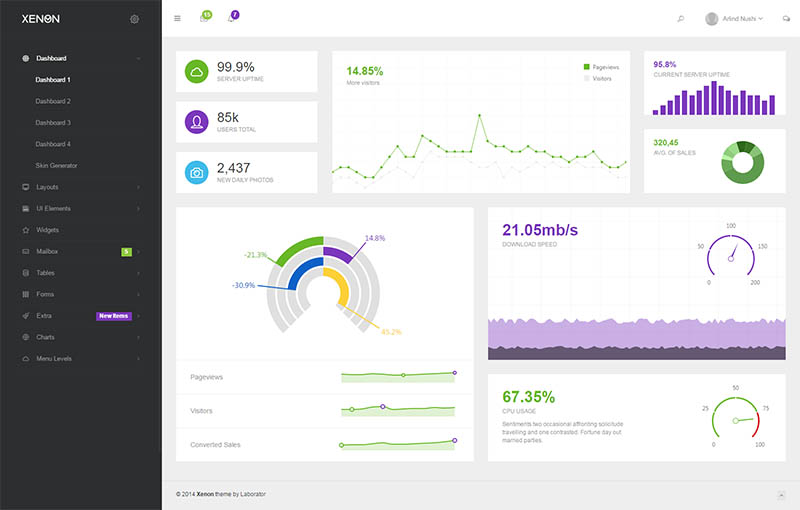Open Skin Generator from the sidebar

(56, 165)
